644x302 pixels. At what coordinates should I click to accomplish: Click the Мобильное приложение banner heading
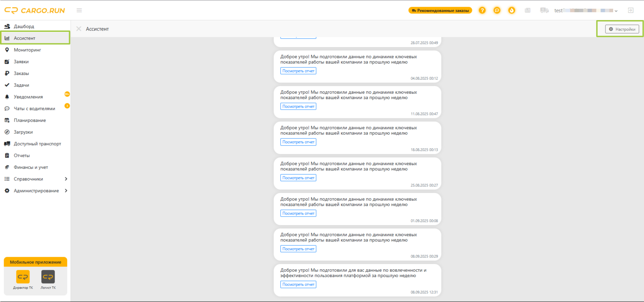pos(36,262)
